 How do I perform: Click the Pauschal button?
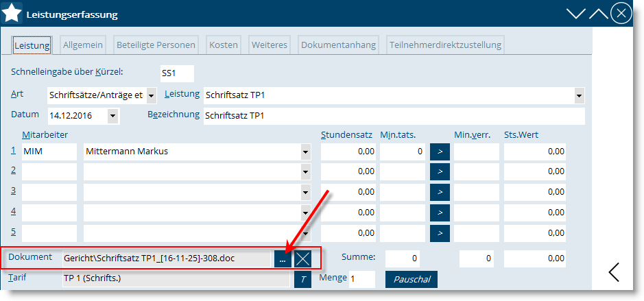click(412, 280)
